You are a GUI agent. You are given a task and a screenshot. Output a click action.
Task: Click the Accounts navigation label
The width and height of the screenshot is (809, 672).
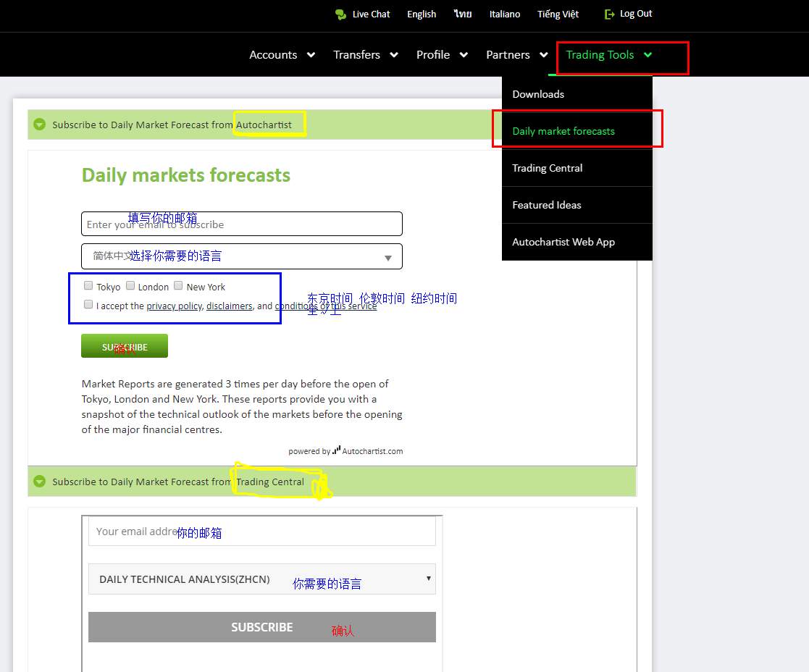coord(273,54)
